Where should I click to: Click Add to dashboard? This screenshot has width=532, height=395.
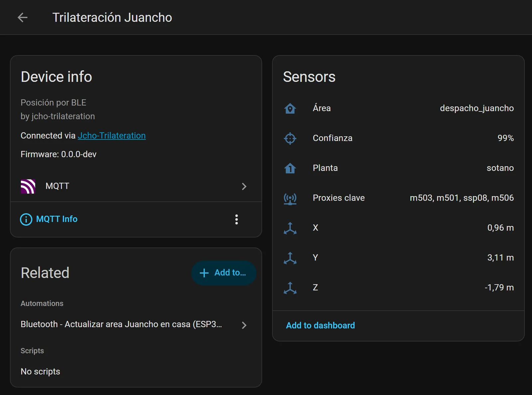point(321,326)
